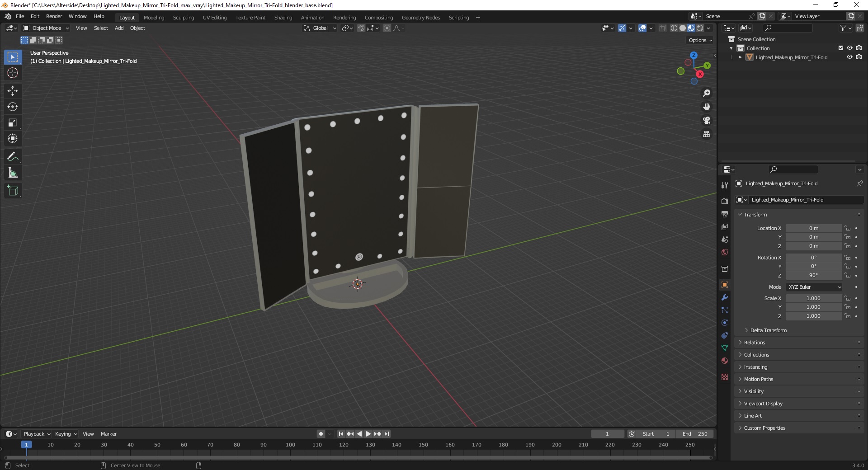Activate the Select Box tool

[x=13, y=57]
